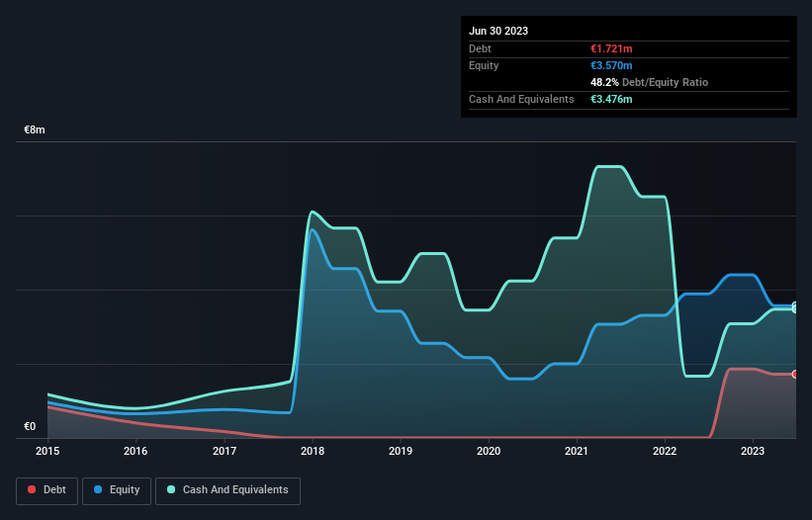Click the 2016 x-axis label
812x520 pixels.
pos(135,451)
